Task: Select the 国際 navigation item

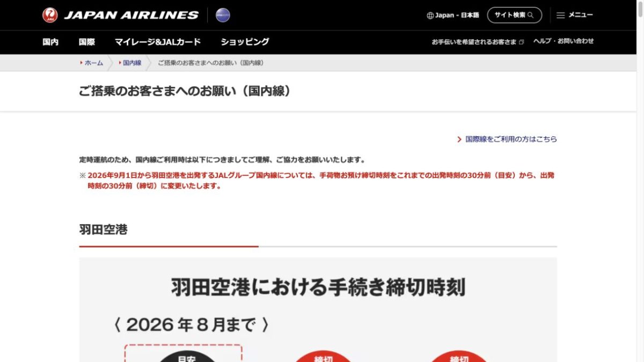Action: coord(87,42)
